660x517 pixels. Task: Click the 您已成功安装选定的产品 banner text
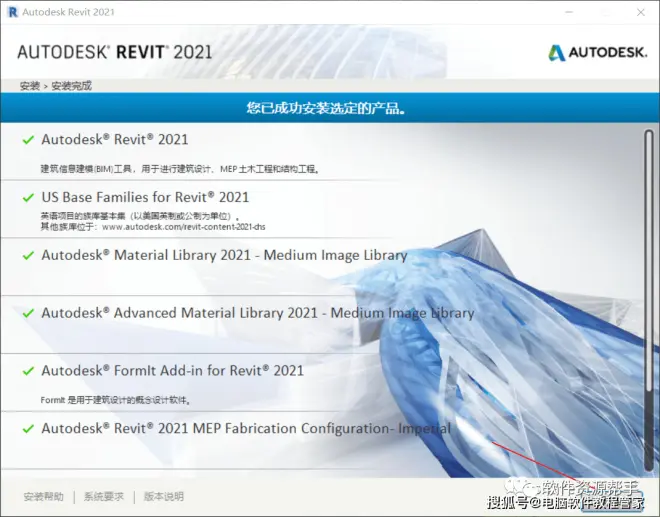pyautogui.click(x=326, y=108)
